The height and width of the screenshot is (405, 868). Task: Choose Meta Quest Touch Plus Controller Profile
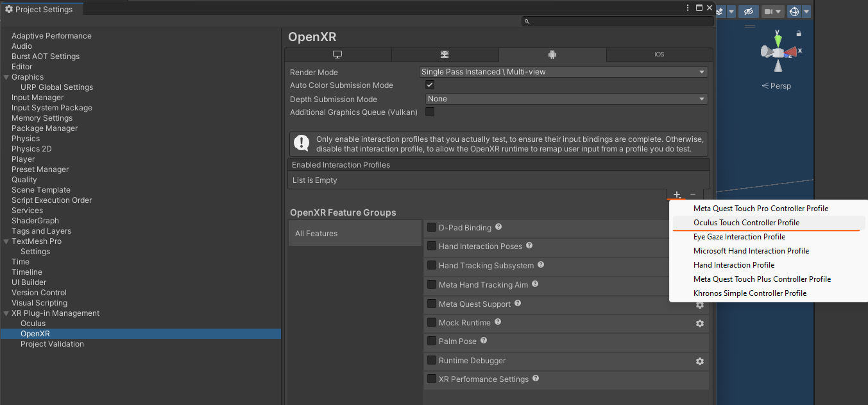(x=769, y=279)
